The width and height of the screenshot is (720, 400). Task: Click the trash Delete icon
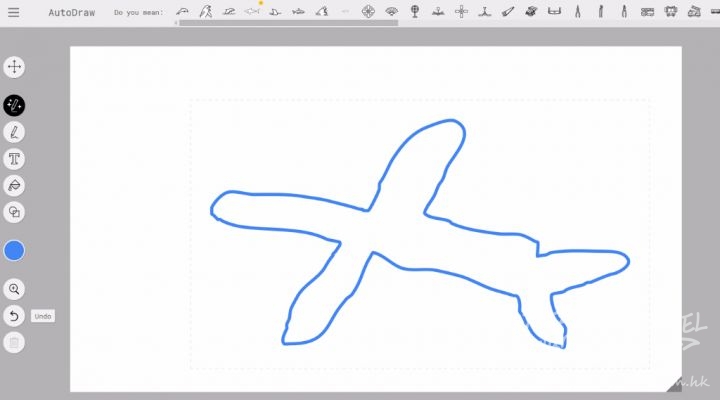(14, 343)
